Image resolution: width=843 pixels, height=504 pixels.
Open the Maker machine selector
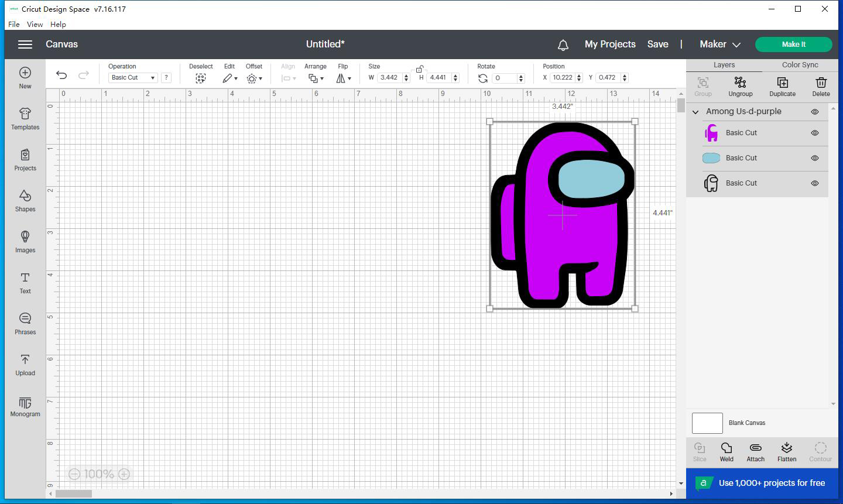pyautogui.click(x=720, y=44)
